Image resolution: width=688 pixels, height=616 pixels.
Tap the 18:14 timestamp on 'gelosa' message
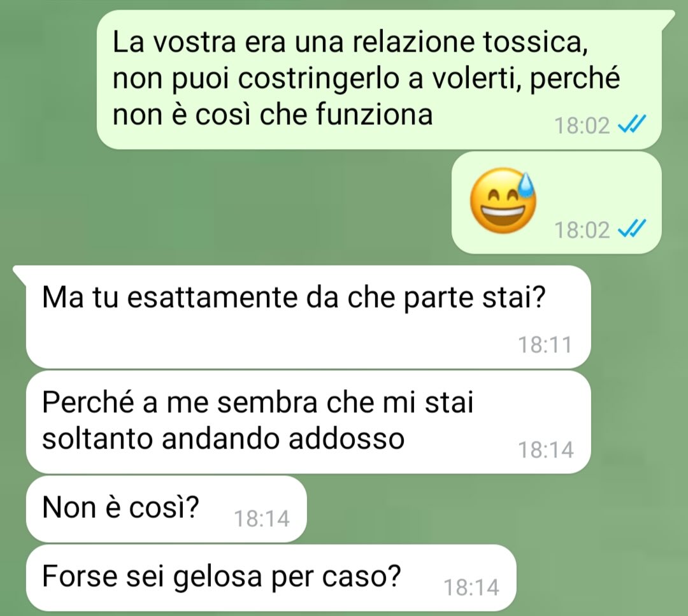click(471, 587)
